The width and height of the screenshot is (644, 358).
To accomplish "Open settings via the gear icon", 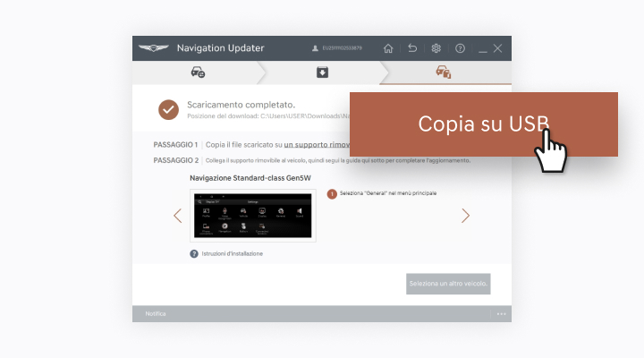I will (x=436, y=48).
